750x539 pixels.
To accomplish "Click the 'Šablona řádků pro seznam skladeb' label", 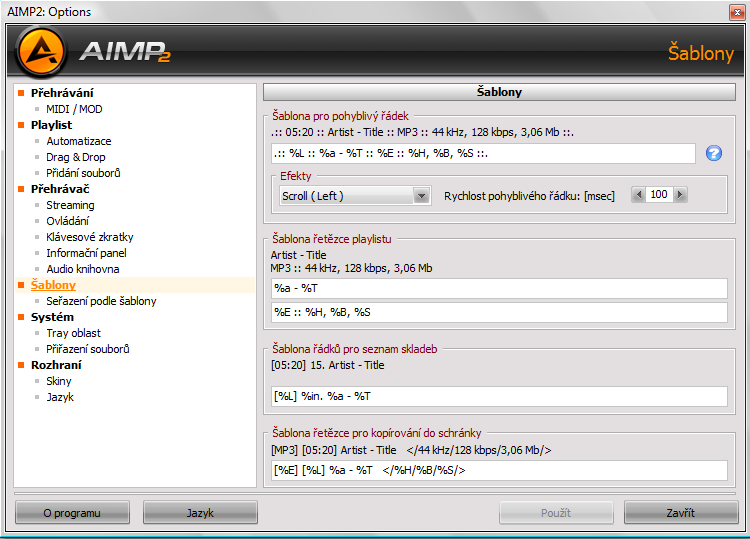I will [355, 349].
